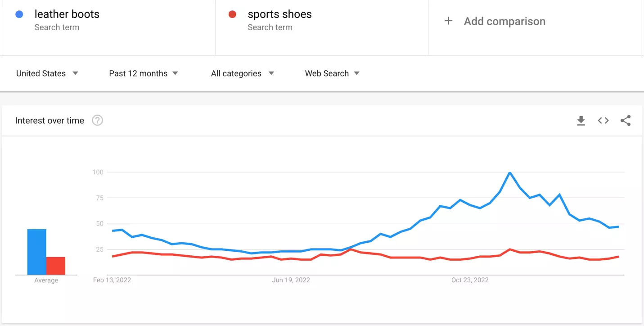Click the blue line's peak at 100
The height and width of the screenshot is (326, 644).
tap(509, 172)
